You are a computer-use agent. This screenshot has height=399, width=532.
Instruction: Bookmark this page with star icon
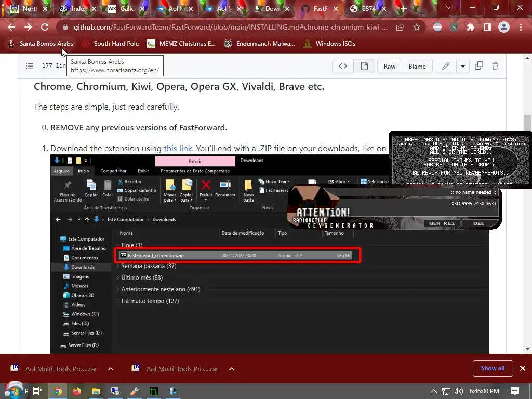[417, 27]
